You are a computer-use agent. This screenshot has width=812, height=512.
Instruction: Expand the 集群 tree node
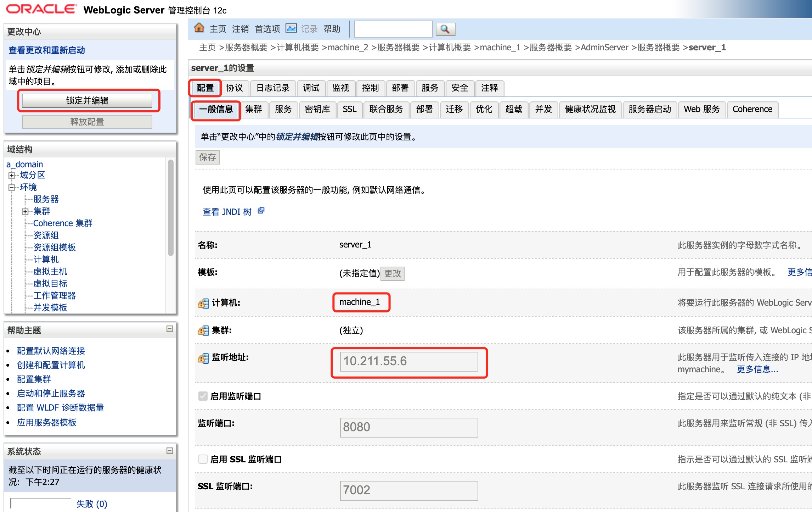pyautogui.click(x=25, y=212)
